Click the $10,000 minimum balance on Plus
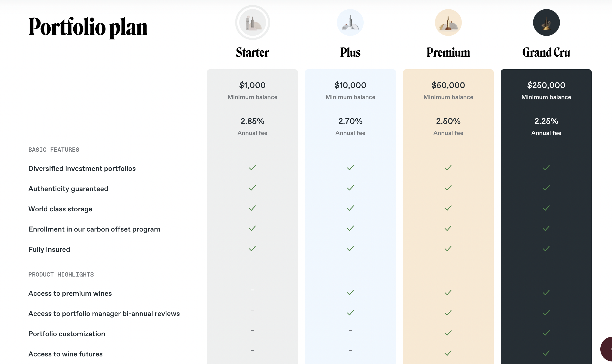Screen dimensions: 612x364 coord(350,85)
